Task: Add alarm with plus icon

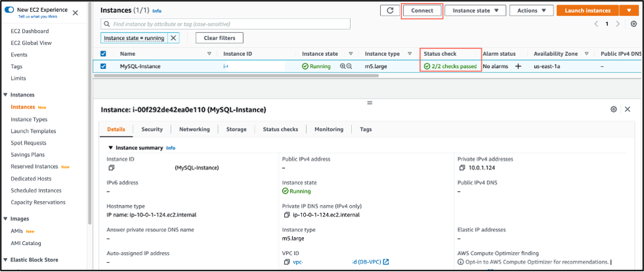Action: (518, 66)
